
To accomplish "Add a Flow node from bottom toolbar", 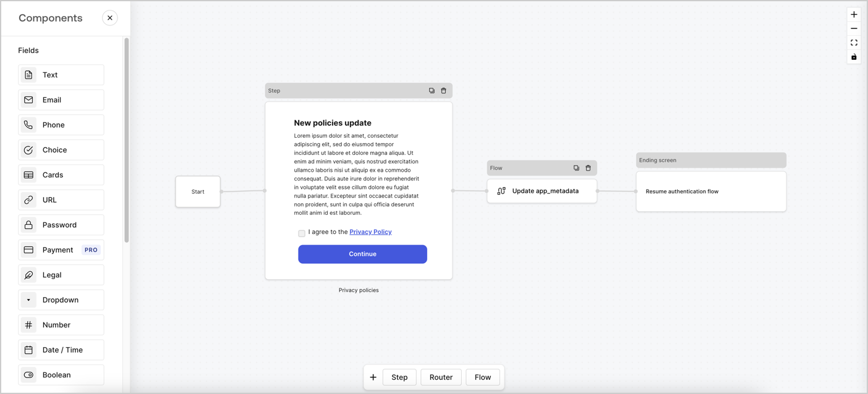I will [483, 377].
